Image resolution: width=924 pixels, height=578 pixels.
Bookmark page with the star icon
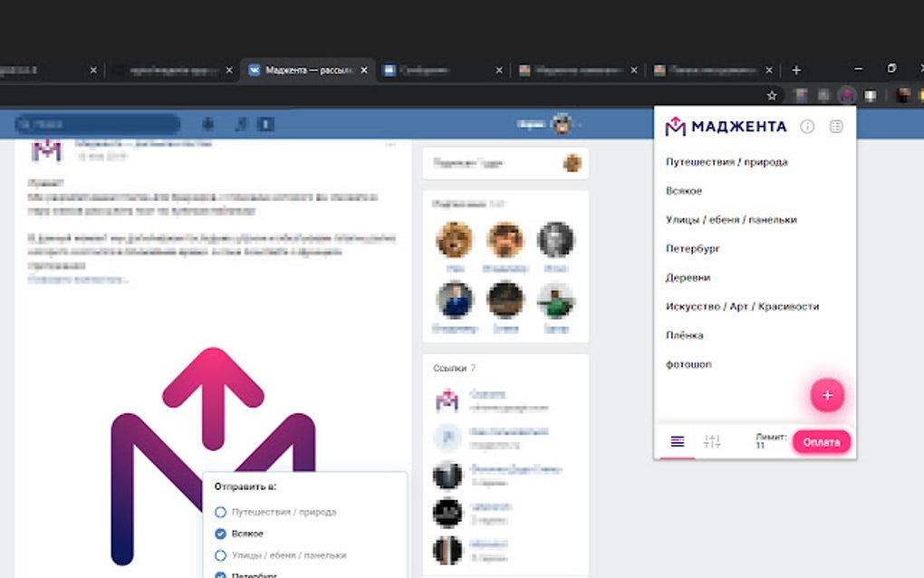point(772,95)
